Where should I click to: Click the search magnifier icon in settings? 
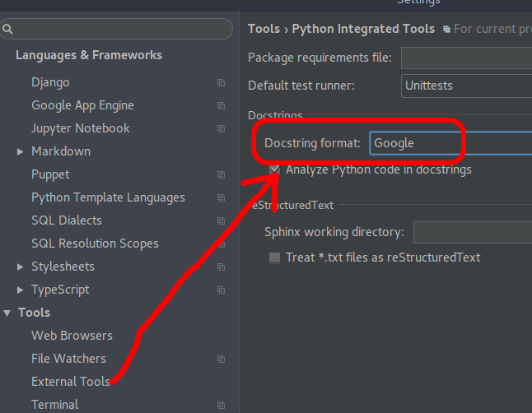tap(7, 29)
